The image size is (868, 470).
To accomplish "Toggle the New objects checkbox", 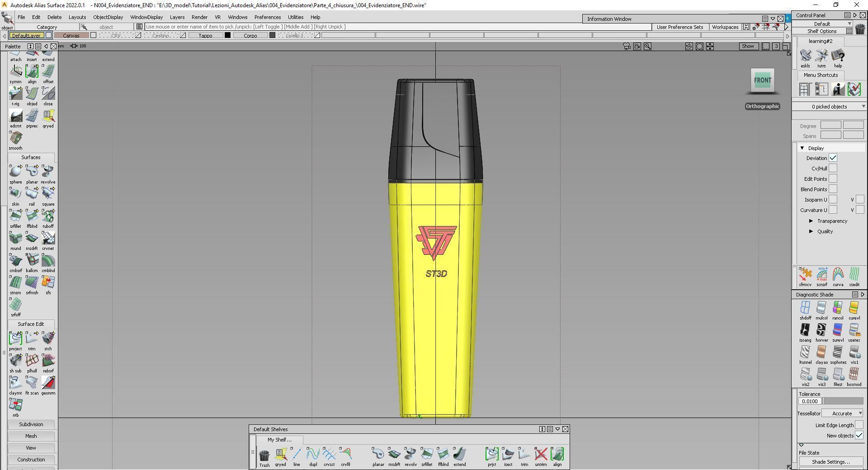I will pos(859,436).
